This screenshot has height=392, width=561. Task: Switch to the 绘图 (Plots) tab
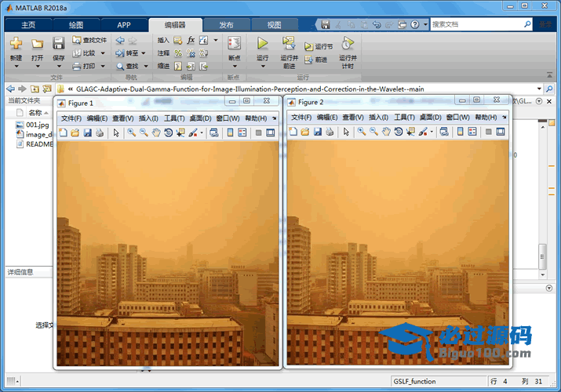point(76,24)
